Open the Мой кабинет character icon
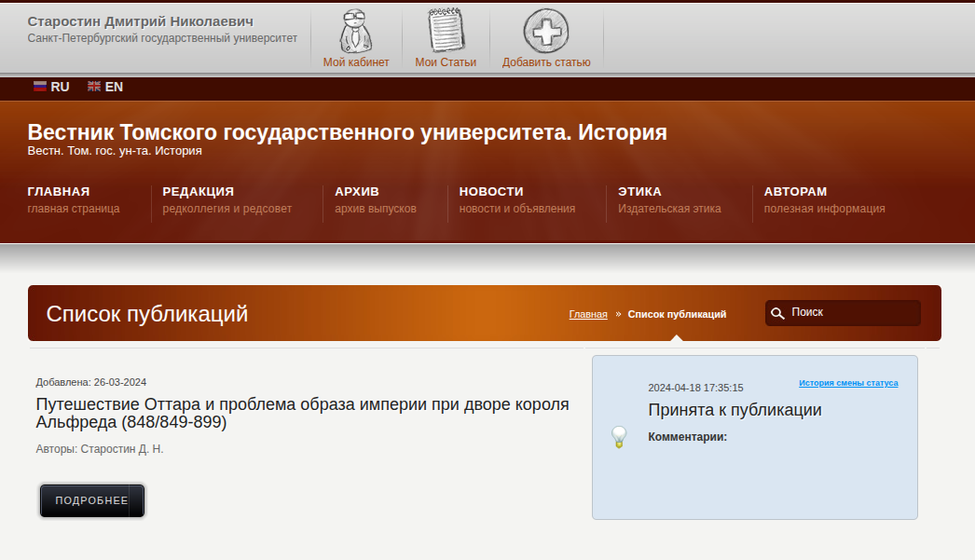975x560 pixels. pos(355,31)
